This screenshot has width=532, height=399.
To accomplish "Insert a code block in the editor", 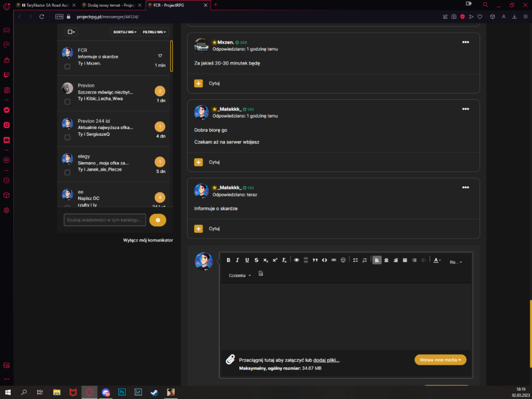I will (x=325, y=260).
